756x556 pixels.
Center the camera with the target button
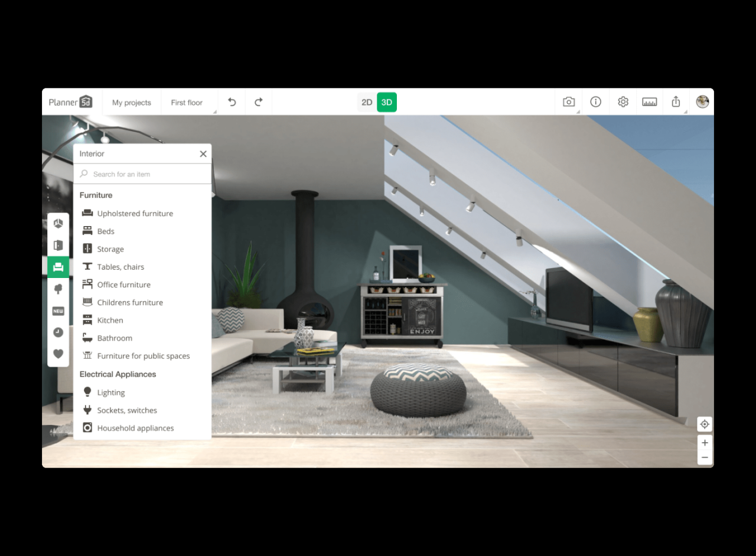click(x=705, y=424)
